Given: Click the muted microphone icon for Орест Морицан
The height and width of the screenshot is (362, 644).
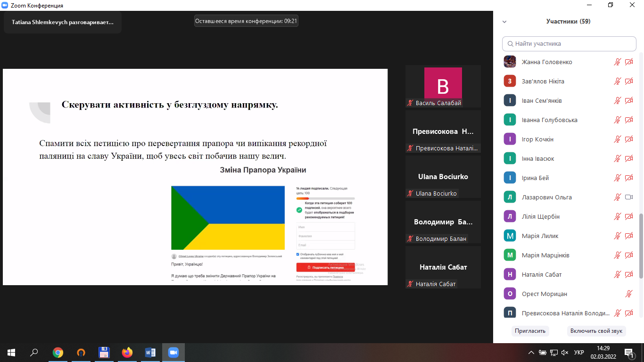Looking at the screenshot, I should 628,294.
